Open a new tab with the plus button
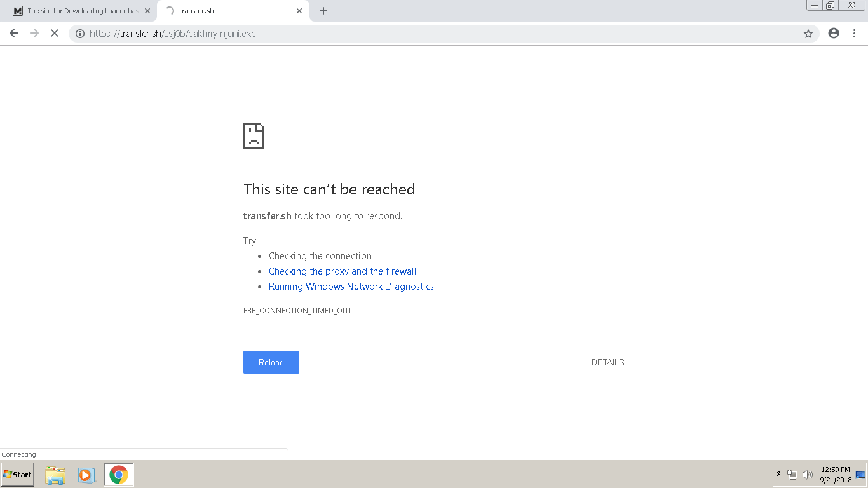 [x=323, y=11]
